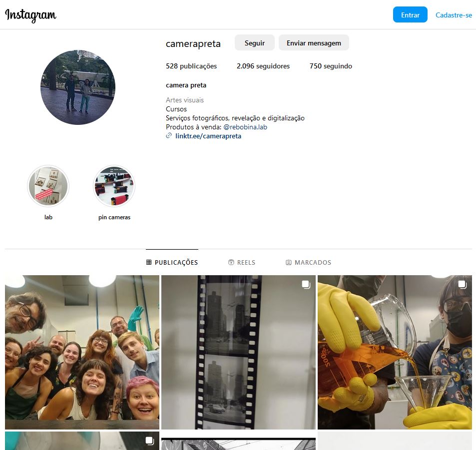Switch to the Marcados tab
This screenshot has height=450, width=476.
point(308,263)
